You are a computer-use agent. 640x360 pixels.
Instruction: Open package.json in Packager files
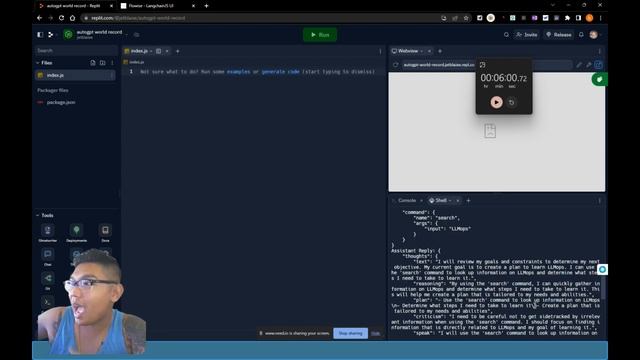60,102
